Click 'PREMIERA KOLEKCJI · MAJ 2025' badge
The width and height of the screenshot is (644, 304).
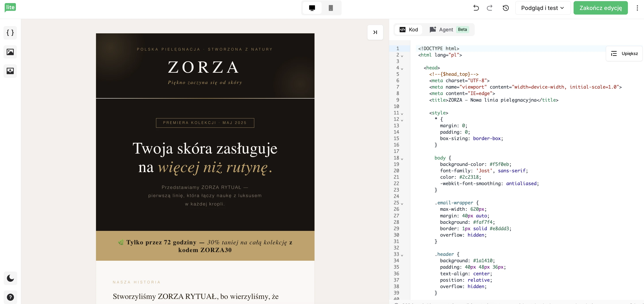[x=205, y=123]
